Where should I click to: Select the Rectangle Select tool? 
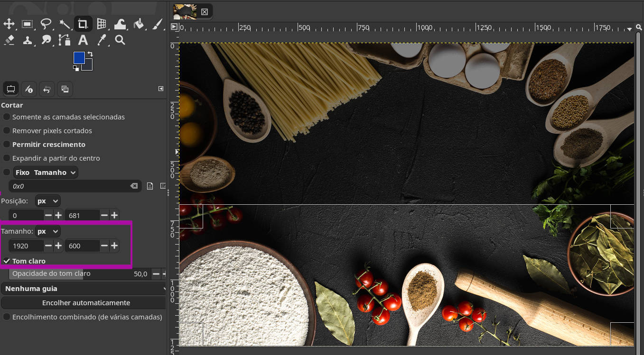tap(28, 24)
